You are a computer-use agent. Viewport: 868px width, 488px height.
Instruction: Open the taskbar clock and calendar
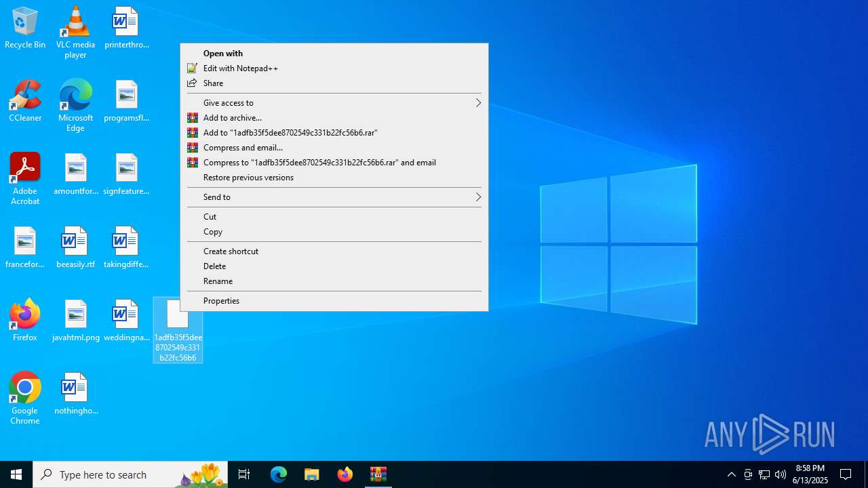[810, 474]
